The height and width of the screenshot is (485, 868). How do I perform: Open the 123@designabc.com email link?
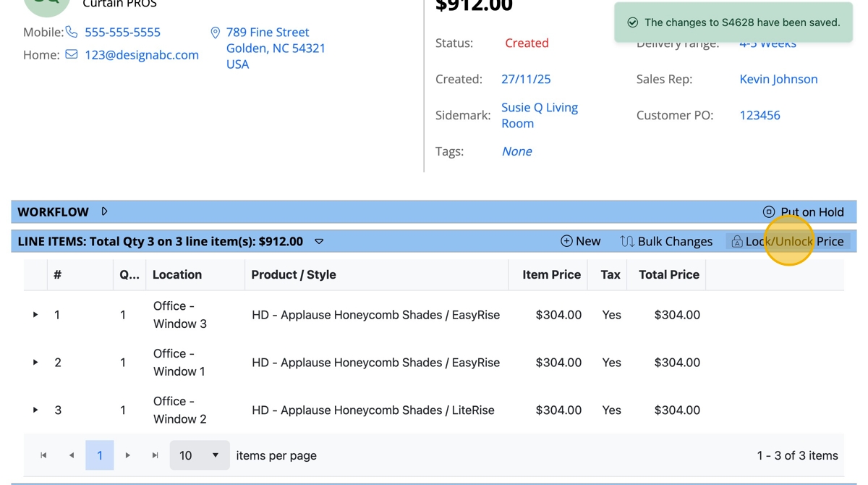[x=142, y=54]
